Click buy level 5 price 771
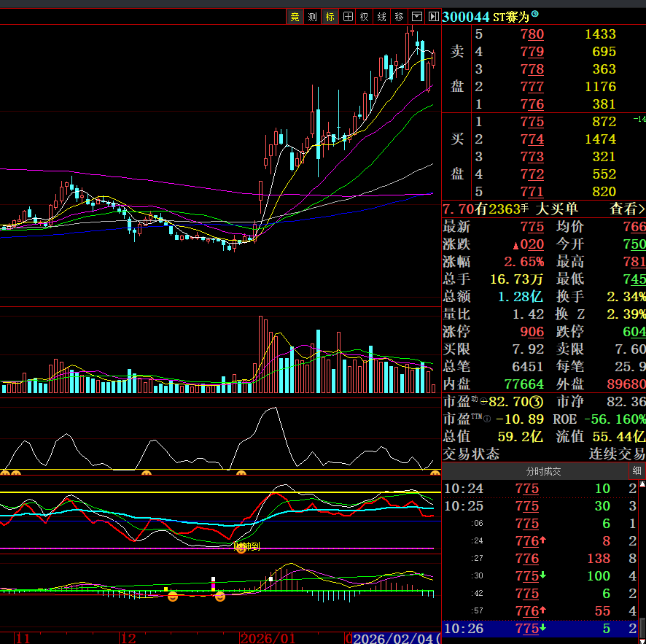This screenshot has width=646, height=644. coord(532,192)
